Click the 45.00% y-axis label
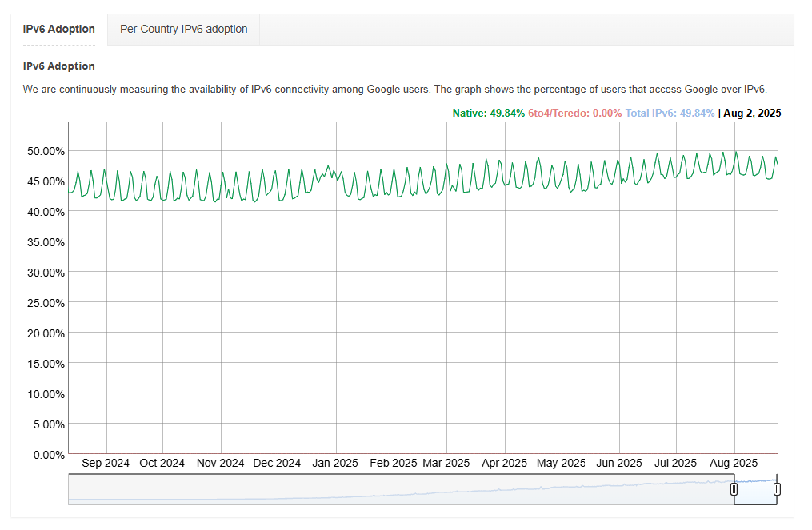Screen dimensions: 812x530 [x=46, y=181]
